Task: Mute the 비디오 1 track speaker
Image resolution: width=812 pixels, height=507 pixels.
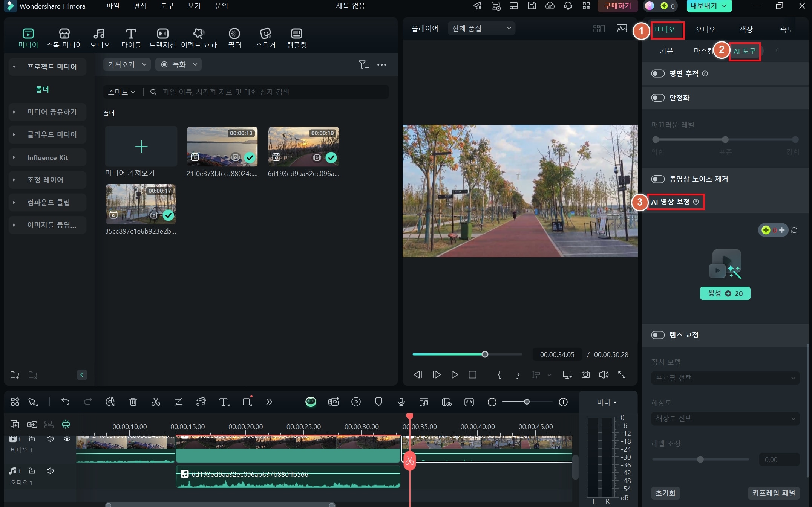Action: (50, 439)
